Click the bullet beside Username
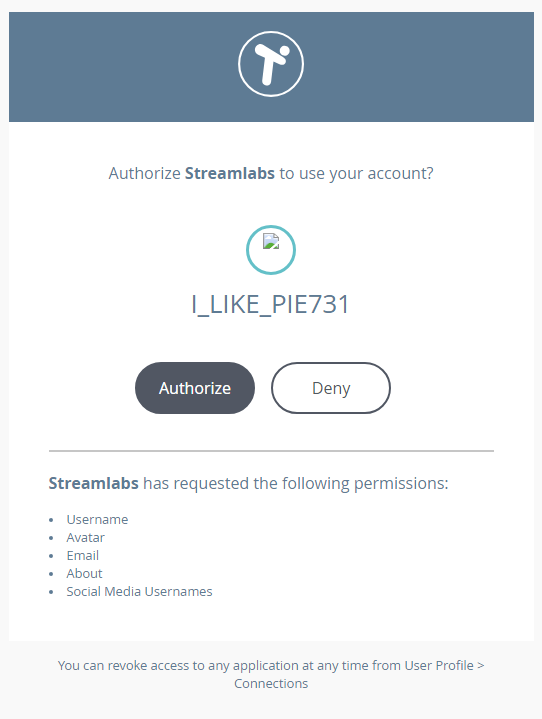542x719 pixels. tap(51, 520)
